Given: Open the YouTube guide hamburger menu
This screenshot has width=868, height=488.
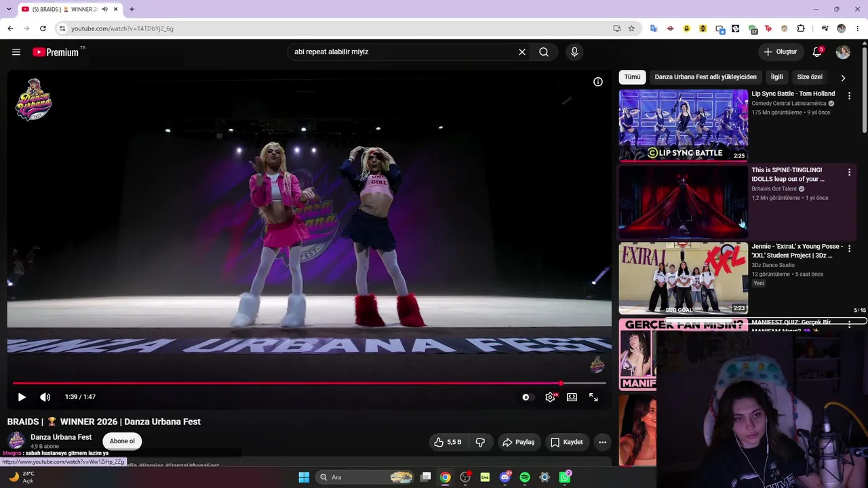Looking at the screenshot, I should coord(16,52).
